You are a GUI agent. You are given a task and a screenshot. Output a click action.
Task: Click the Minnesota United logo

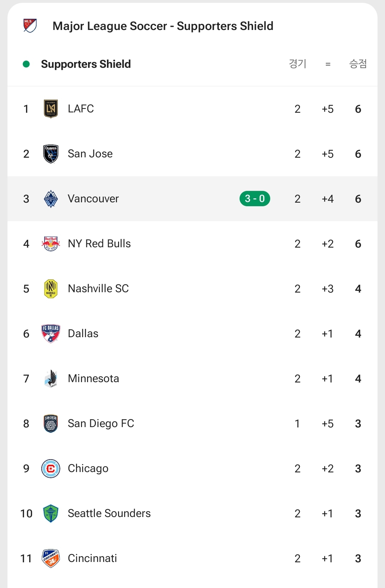click(51, 379)
